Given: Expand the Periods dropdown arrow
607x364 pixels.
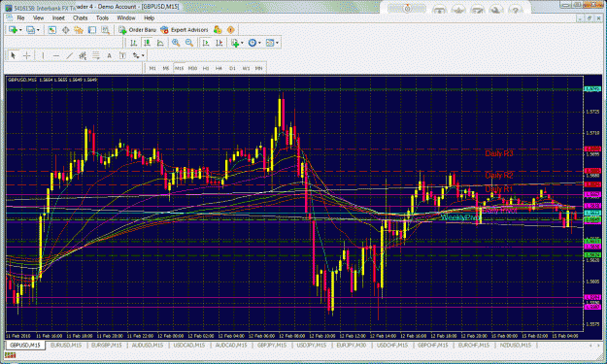Looking at the screenshot, I should pos(259,43).
